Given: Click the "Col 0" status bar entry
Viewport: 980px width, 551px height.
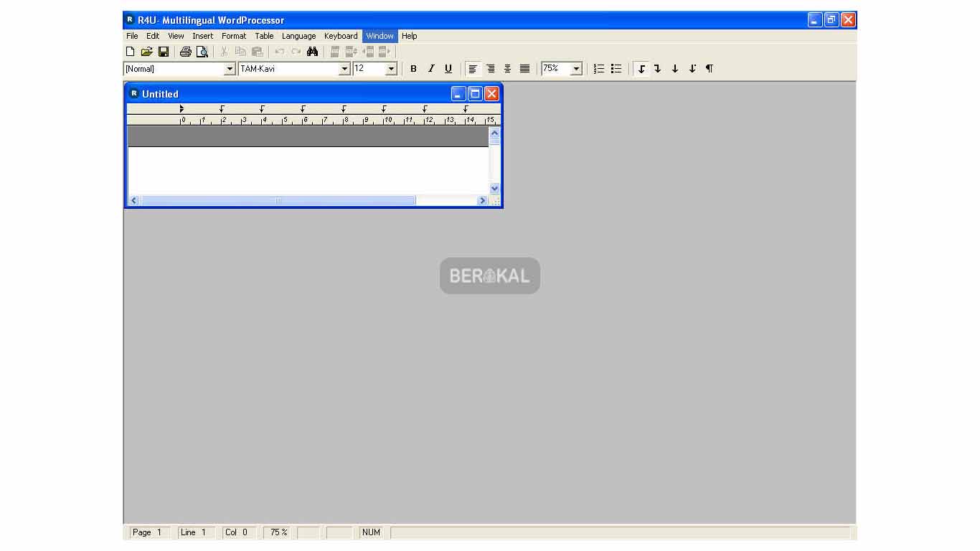Looking at the screenshot, I should click(239, 532).
